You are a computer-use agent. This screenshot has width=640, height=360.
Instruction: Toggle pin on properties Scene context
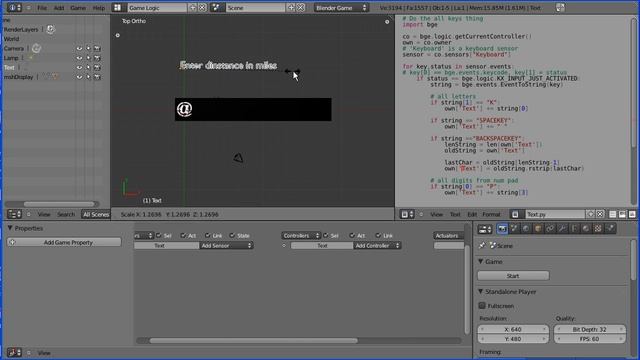coord(482,246)
